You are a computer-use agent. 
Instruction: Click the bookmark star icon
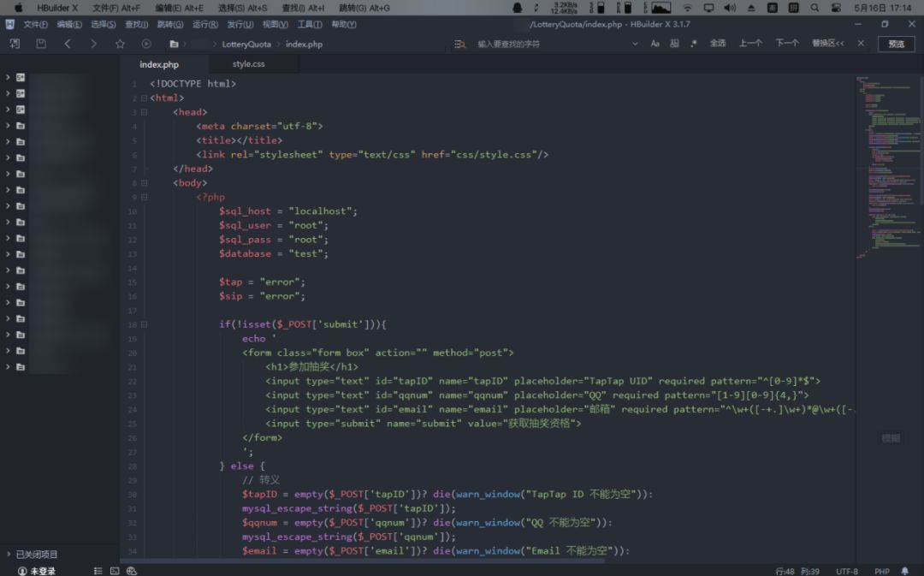point(120,44)
